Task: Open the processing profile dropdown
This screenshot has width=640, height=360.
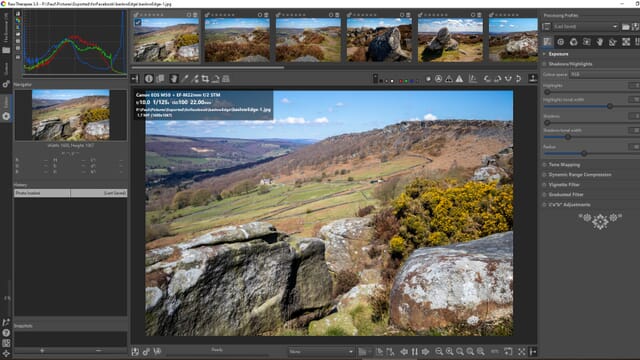Action: click(586, 27)
